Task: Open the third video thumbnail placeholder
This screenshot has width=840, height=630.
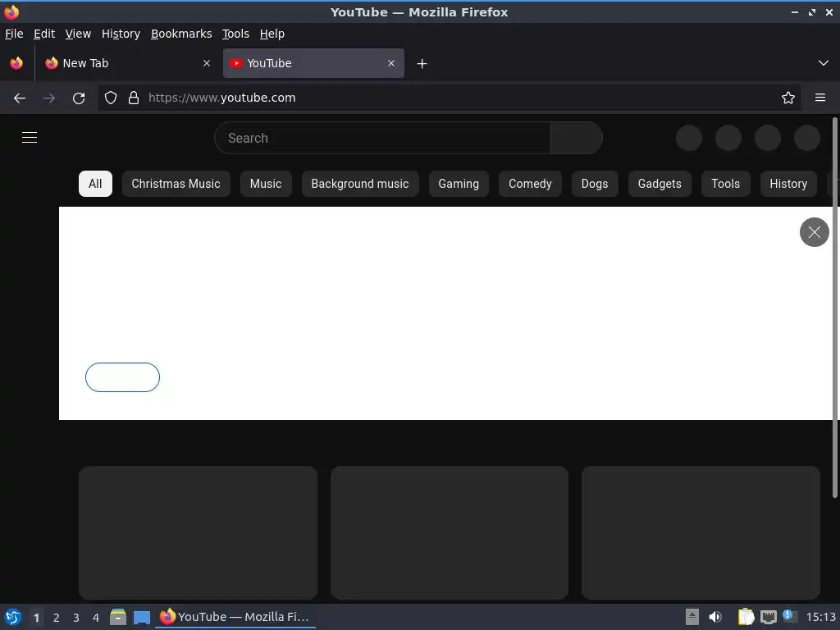Action: pyautogui.click(x=701, y=532)
